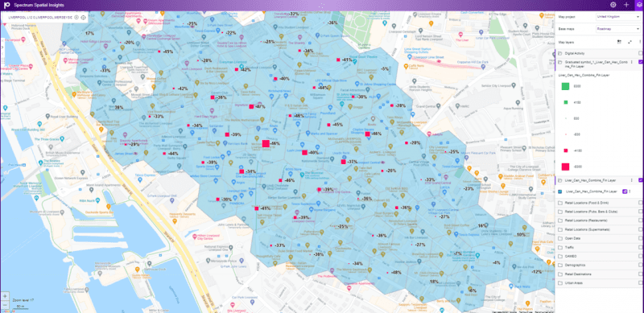
Task: Expand Retail Locations (Restaurants) folder
Action: (x=560, y=220)
